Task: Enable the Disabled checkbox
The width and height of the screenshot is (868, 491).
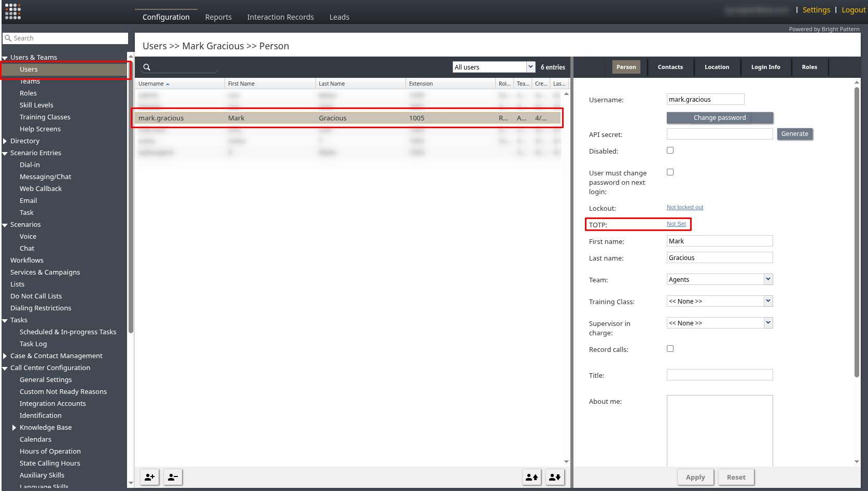Action: click(x=670, y=151)
